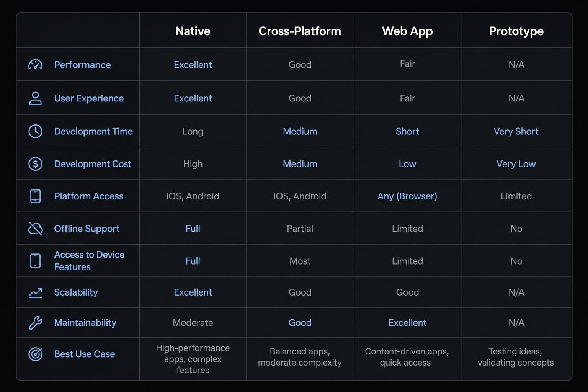The height and width of the screenshot is (392, 588).
Task: Click the Performance row label
Action: pyautogui.click(x=82, y=65)
